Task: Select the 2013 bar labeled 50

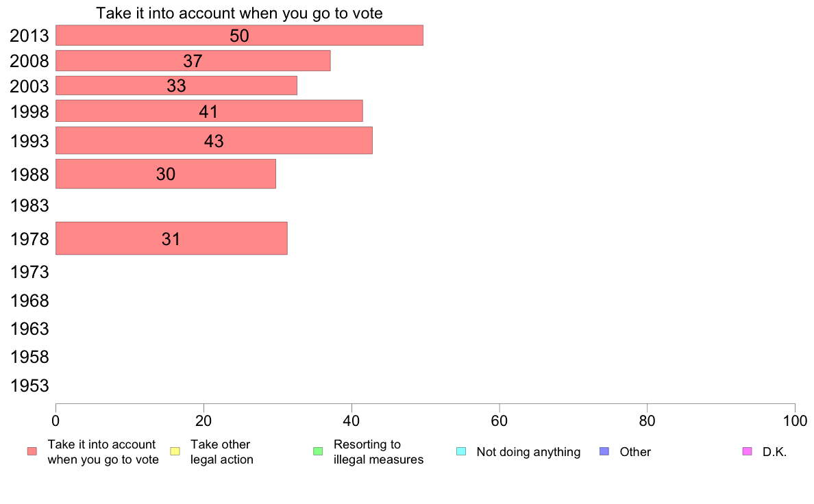Action: click(x=239, y=36)
